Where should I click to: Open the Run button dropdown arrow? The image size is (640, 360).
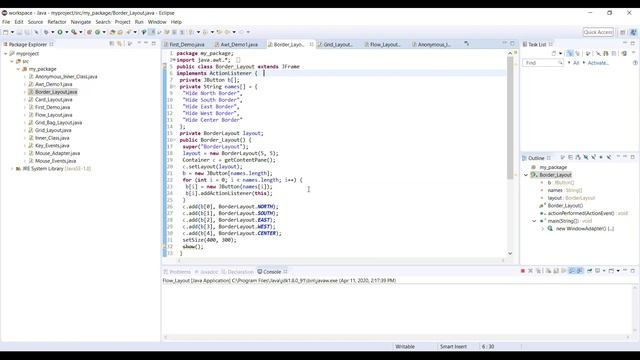coord(67,32)
